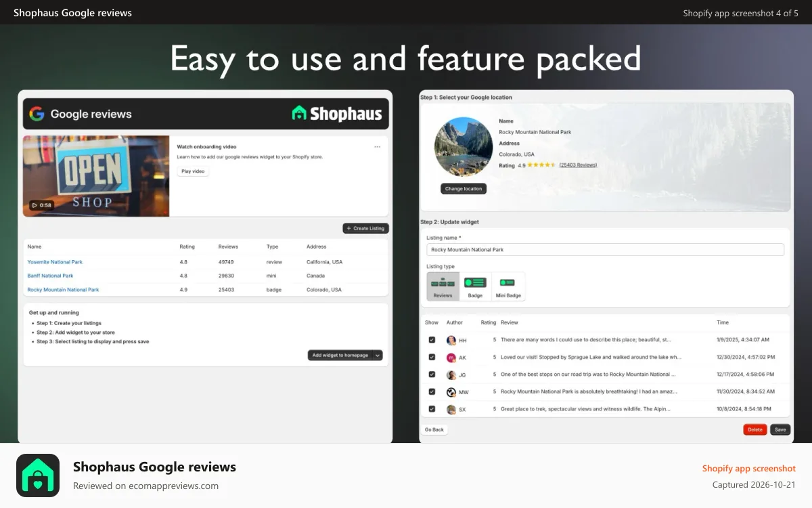Click the Author column header
The image size is (812, 508).
point(455,322)
